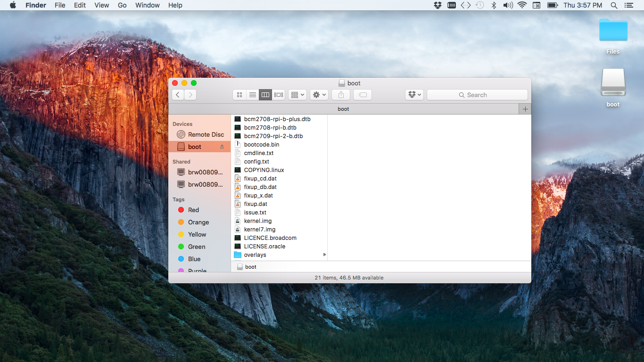
Task: Select kernel.img file
Action: point(280,221)
